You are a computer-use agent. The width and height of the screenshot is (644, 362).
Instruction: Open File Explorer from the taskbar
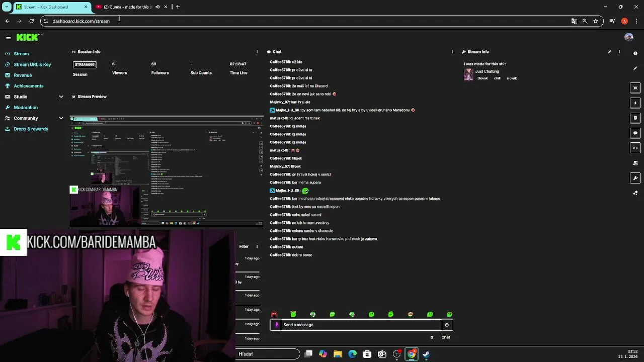[338, 354]
